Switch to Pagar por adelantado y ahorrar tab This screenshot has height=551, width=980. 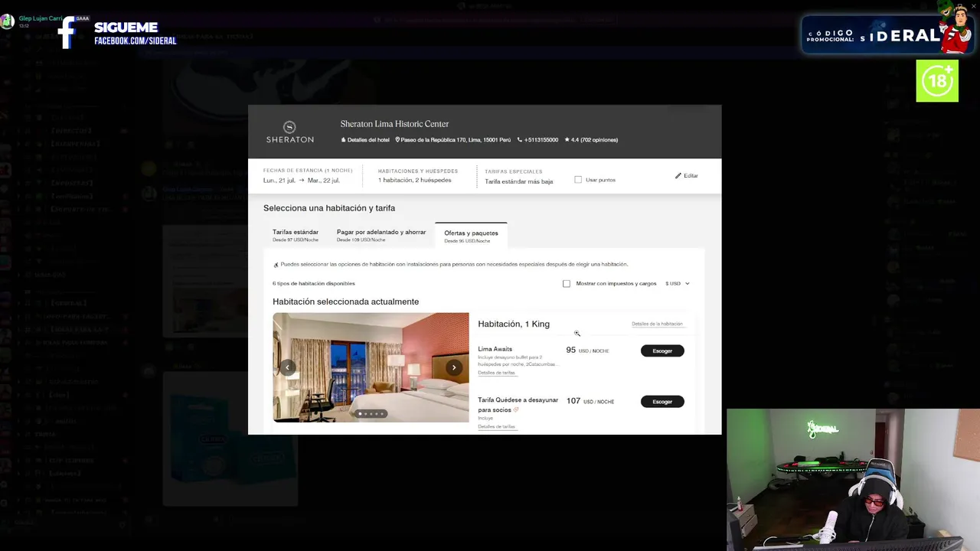coord(381,235)
